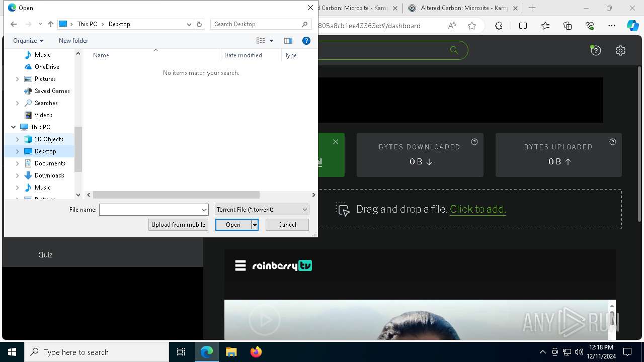This screenshot has height=362, width=644.
Task: Open the help icon in web app
Action: (x=596, y=50)
